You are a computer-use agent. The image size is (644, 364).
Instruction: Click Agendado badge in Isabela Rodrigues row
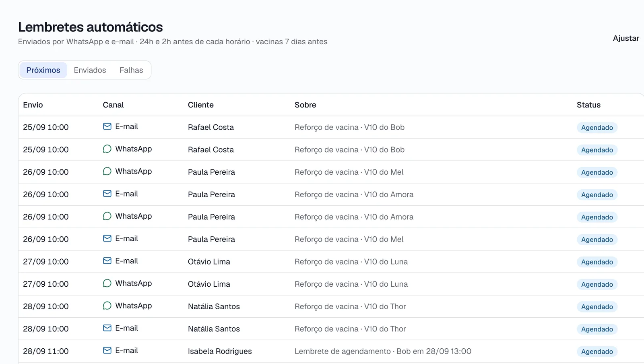click(x=597, y=352)
